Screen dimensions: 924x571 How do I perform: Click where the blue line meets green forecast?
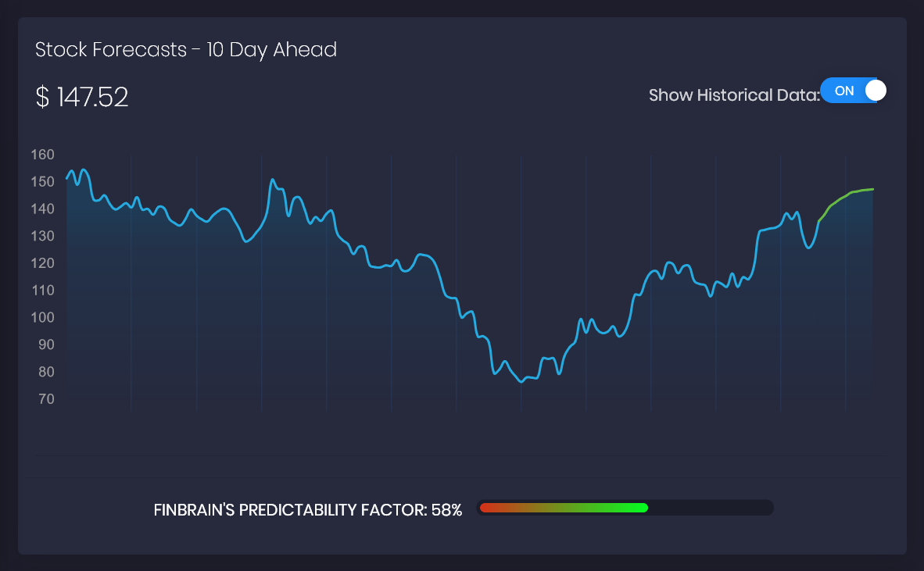[x=818, y=221]
